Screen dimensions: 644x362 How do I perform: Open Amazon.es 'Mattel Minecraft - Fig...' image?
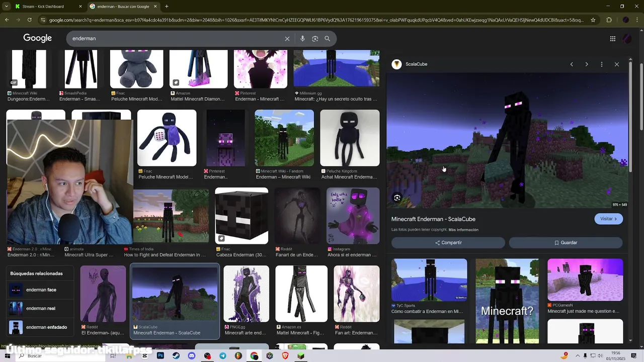(301, 294)
